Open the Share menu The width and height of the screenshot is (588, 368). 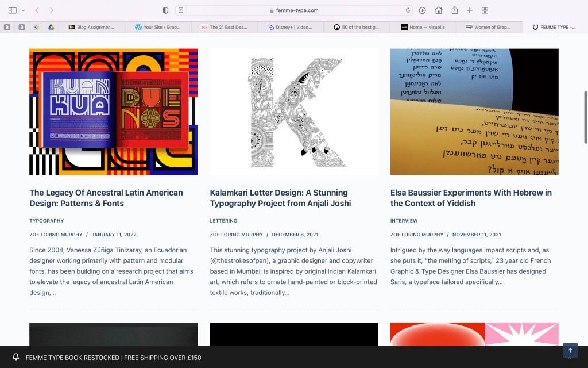pos(455,10)
